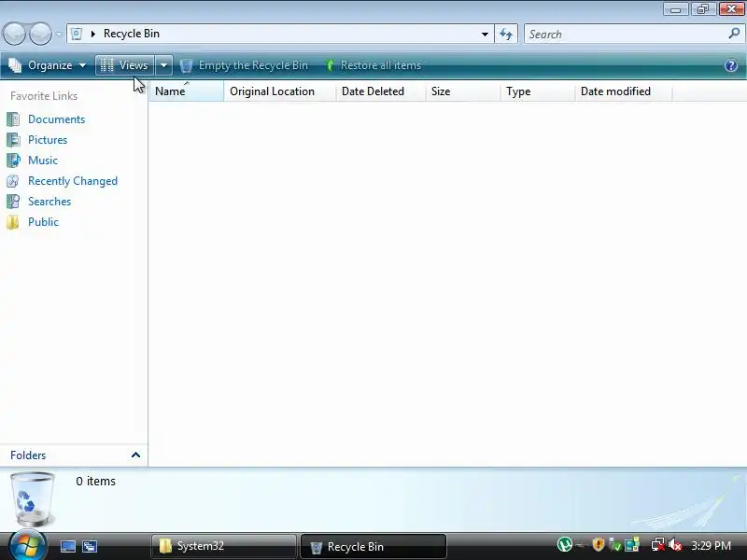Click the Music folder icon
The image size is (747, 560).
tap(13, 160)
